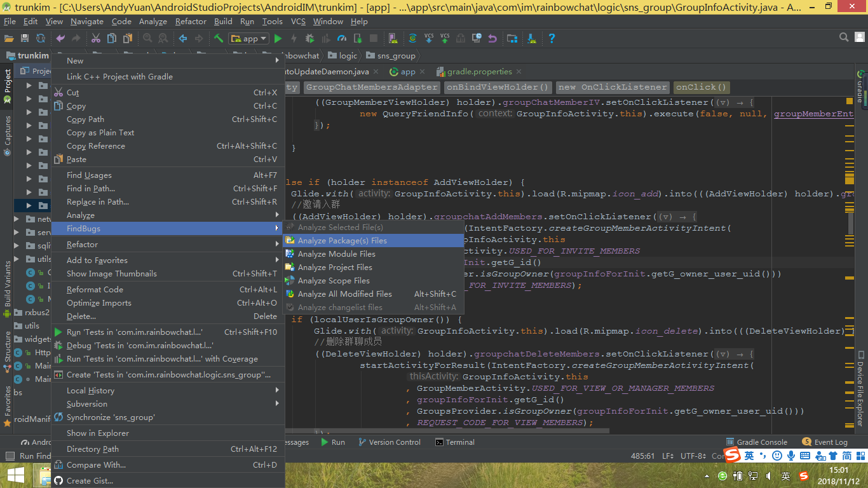Viewport: 868px width, 488px height.
Task: Select Analyze Module Files in submenu
Action: pos(373,254)
